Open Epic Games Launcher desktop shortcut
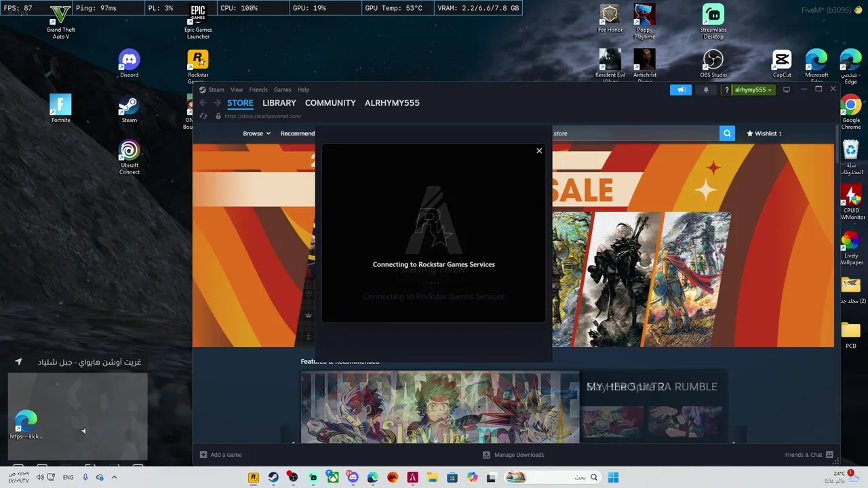This screenshot has width=868, height=488. 198,22
